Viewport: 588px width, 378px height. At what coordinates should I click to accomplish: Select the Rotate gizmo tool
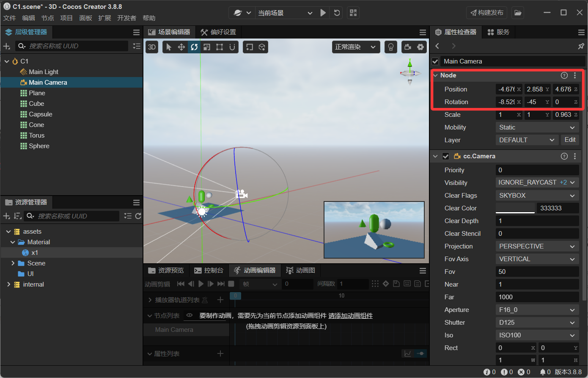point(194,47)
